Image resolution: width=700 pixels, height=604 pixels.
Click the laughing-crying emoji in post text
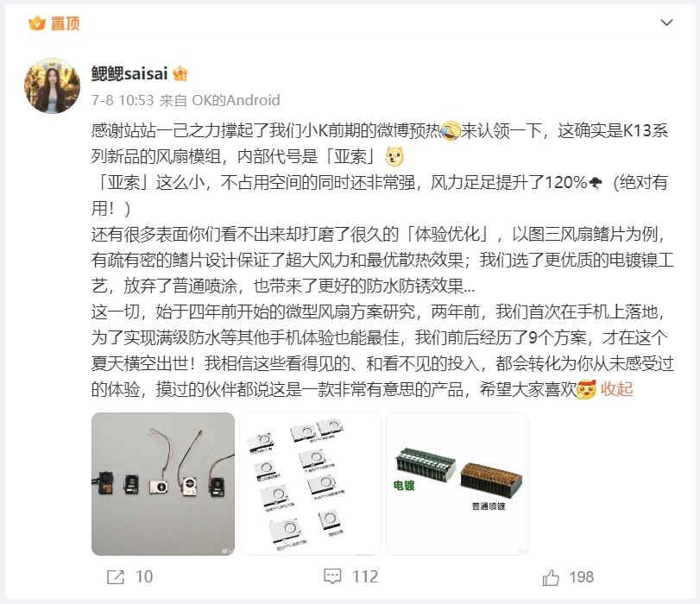(450, 131)
